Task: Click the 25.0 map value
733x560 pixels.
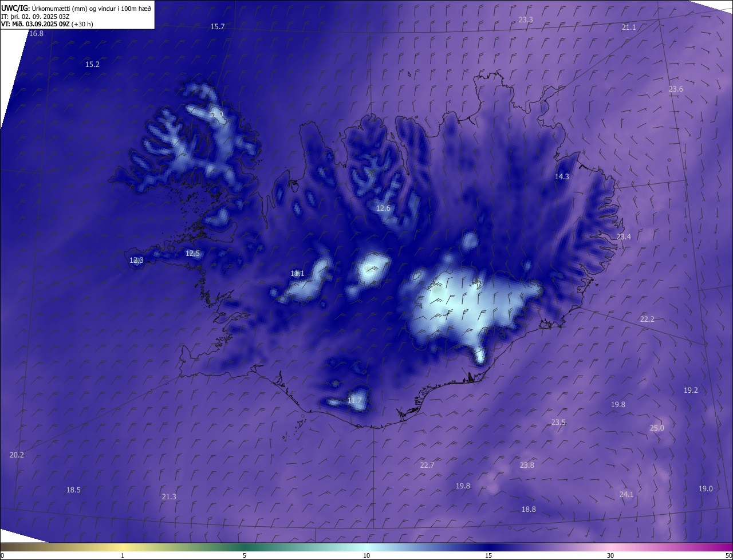Action: [657, 428]
